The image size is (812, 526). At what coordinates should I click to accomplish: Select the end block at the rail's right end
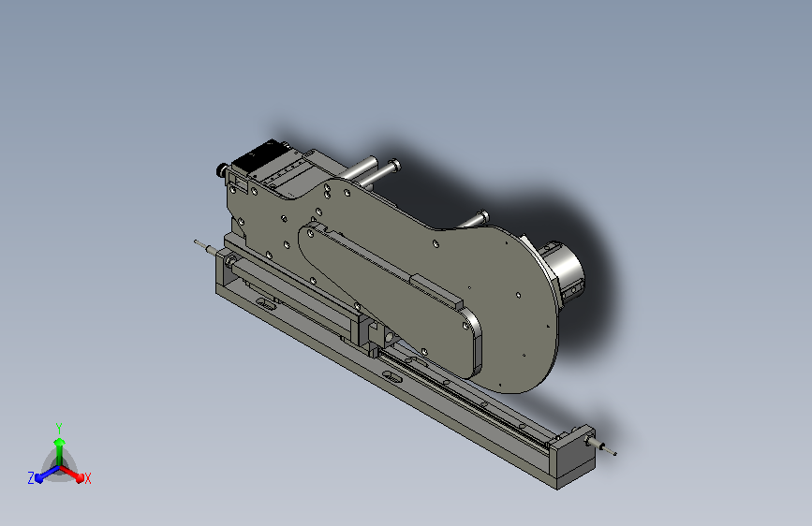tap(574, 457)
